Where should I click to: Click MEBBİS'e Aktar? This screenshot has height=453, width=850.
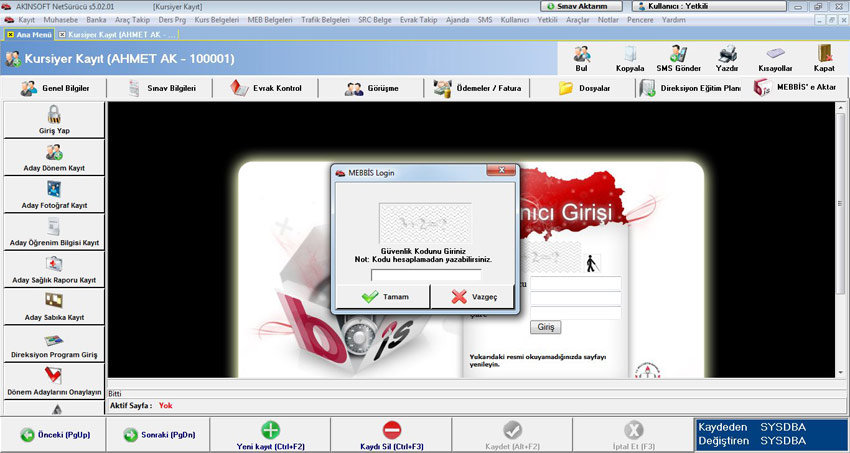tap(795, 88)
